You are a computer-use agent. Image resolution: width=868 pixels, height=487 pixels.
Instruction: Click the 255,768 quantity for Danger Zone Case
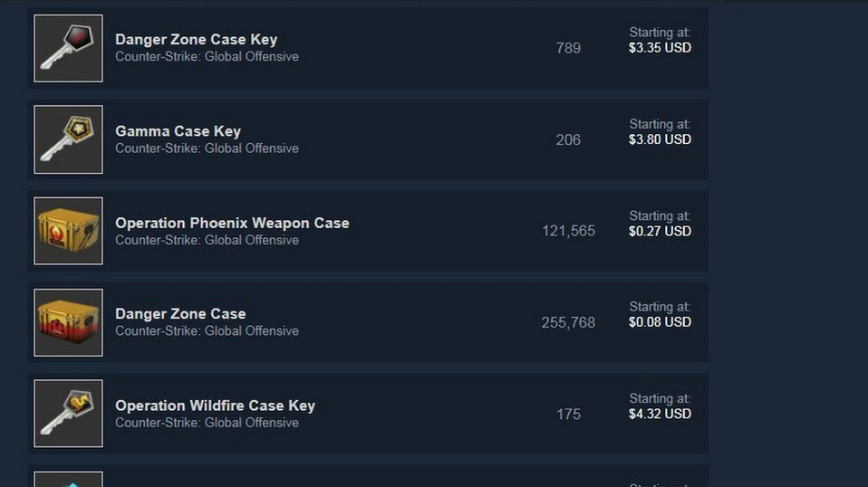pyautogui.click(x=568, y=322)
